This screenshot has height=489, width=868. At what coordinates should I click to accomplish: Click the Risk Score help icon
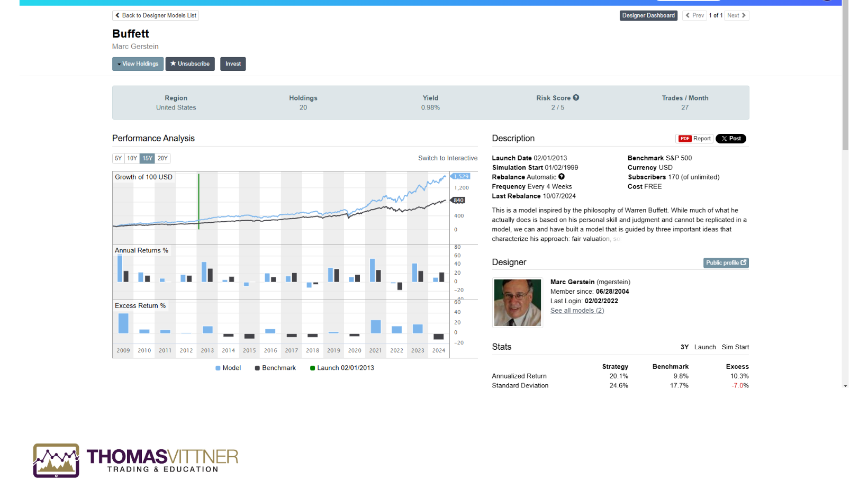576,98
